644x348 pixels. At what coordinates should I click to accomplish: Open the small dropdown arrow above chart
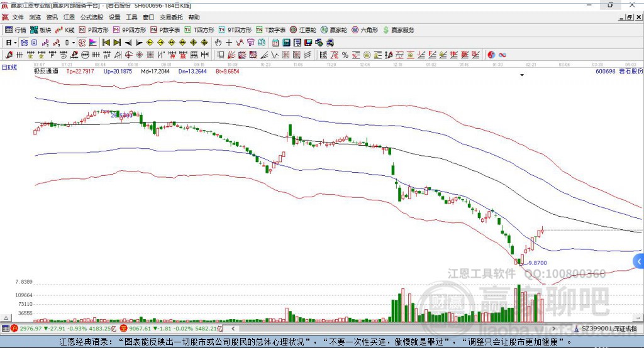522,75
